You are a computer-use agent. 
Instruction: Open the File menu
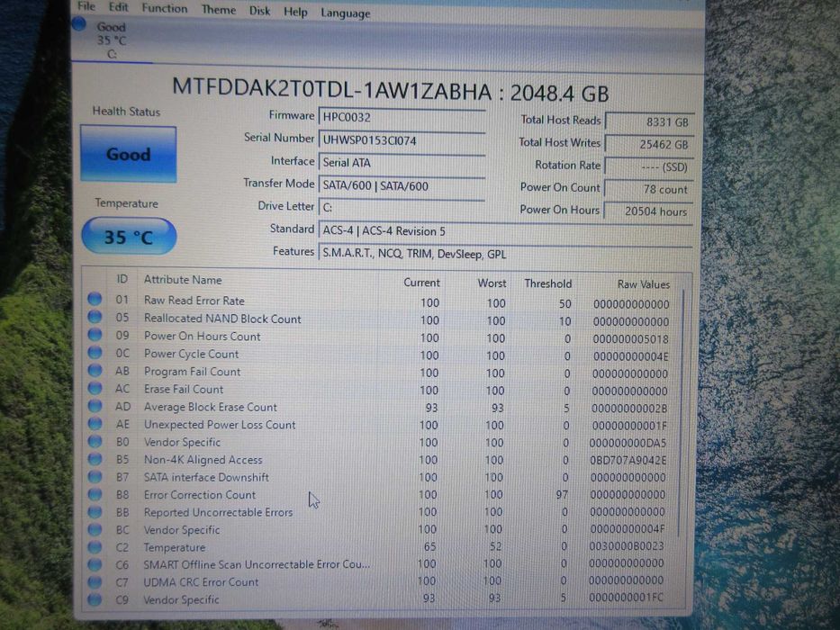[86, 6]
